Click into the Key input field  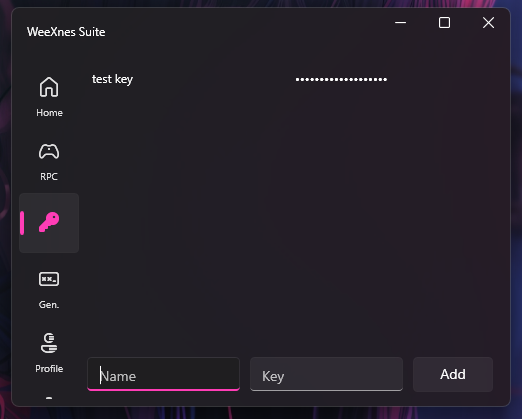(x=326, y=374)
